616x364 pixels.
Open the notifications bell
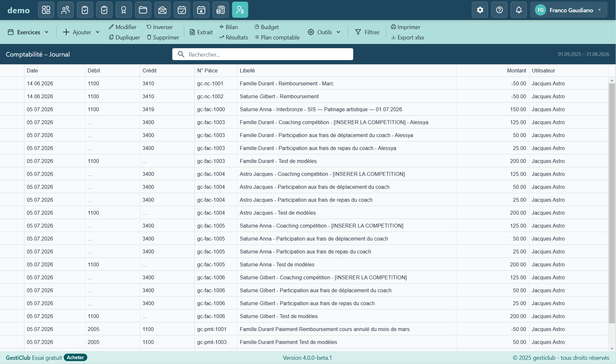click(x=519, y=10)
